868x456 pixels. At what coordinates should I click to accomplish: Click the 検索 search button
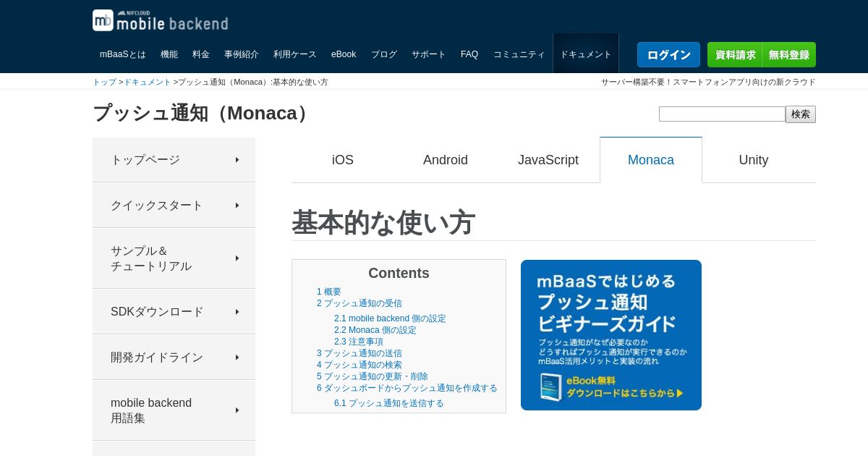pos(801,114)
